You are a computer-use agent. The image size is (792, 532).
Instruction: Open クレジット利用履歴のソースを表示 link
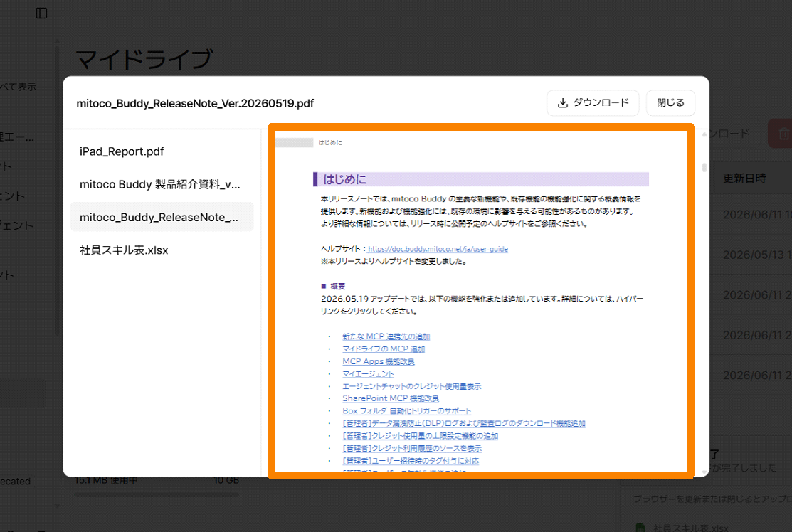(412, 448)
